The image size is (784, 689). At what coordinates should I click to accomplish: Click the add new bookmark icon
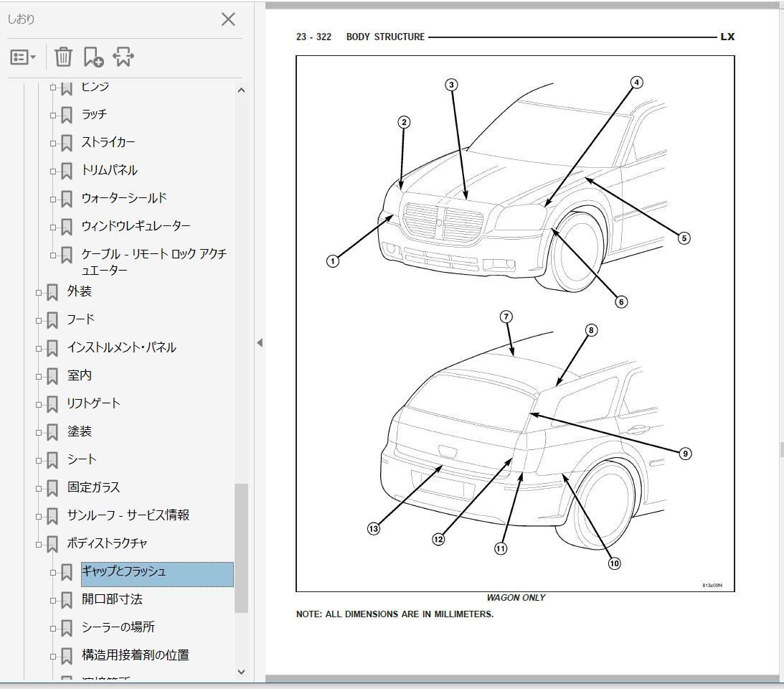tap(93, 57)
